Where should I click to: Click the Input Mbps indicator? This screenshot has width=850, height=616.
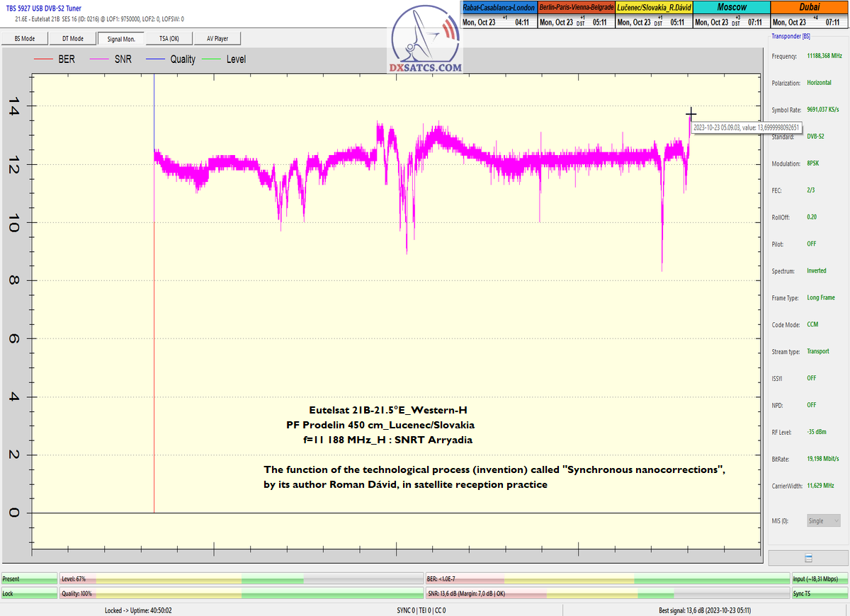(x=820, y=579)
